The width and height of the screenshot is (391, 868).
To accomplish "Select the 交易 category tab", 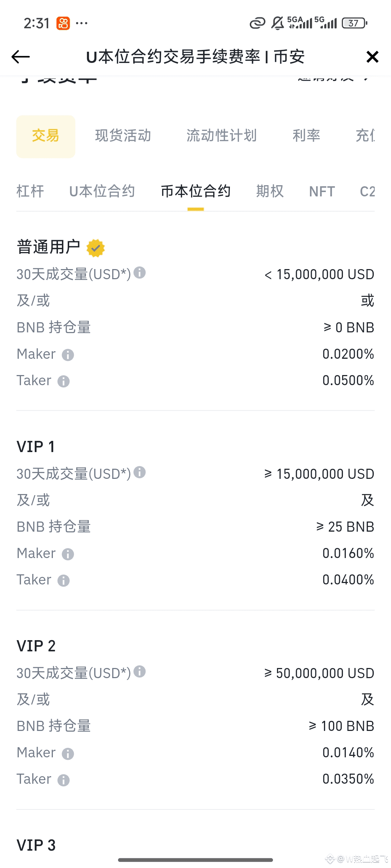I will [46, 136].
